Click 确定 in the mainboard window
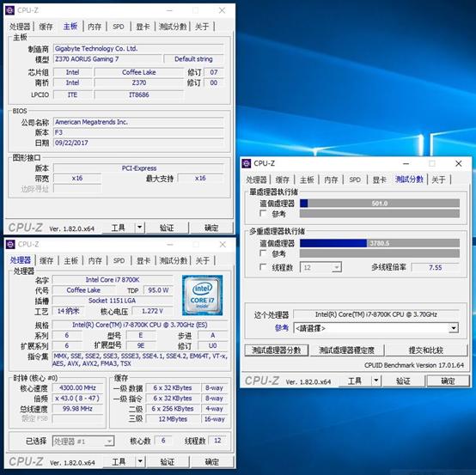This screenshot has width=476, height=475. [211, 228]
